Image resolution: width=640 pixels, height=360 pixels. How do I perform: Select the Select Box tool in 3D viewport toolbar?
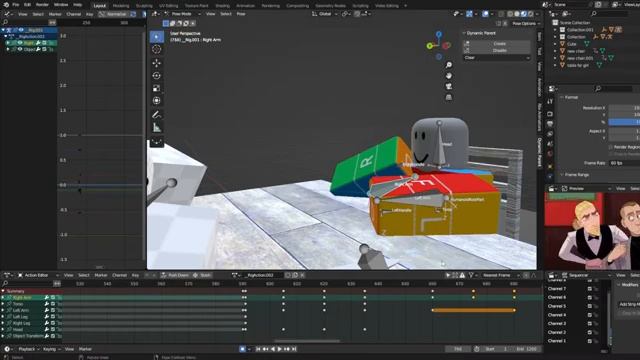157,37
